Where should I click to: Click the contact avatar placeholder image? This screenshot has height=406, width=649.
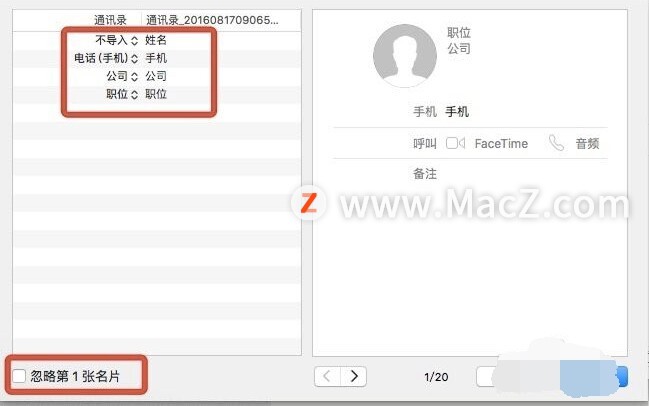[x=405, y=55]
